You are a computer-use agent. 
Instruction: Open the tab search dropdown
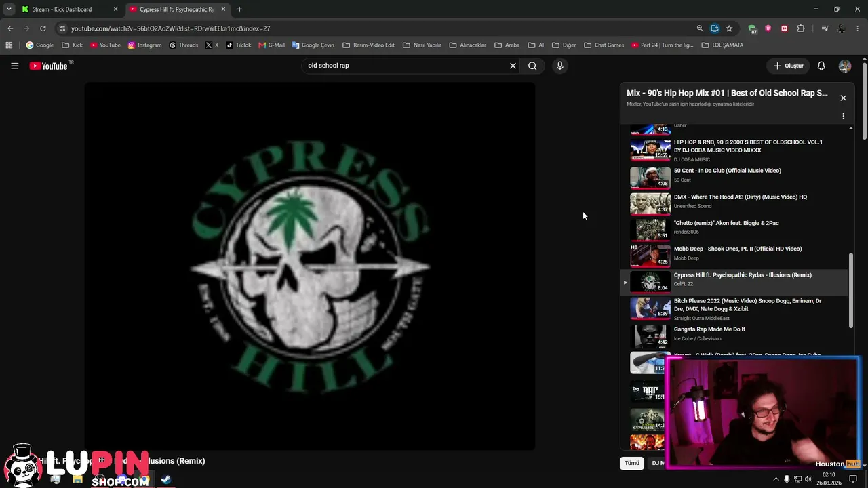tap(9, 9)
